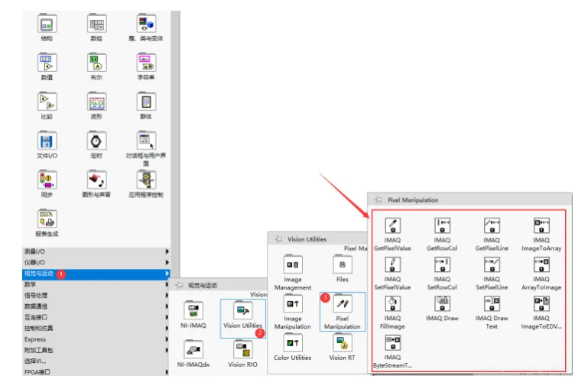Open the NI-IMAQdx subpalette
The image size is (588, 392).
pos(193,350)
